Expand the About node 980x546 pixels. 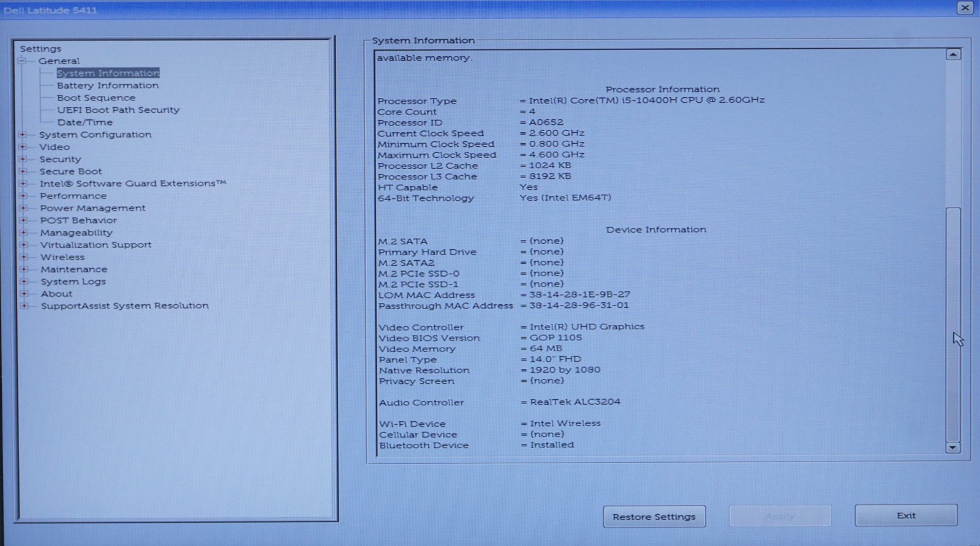[x=23, y=294]
